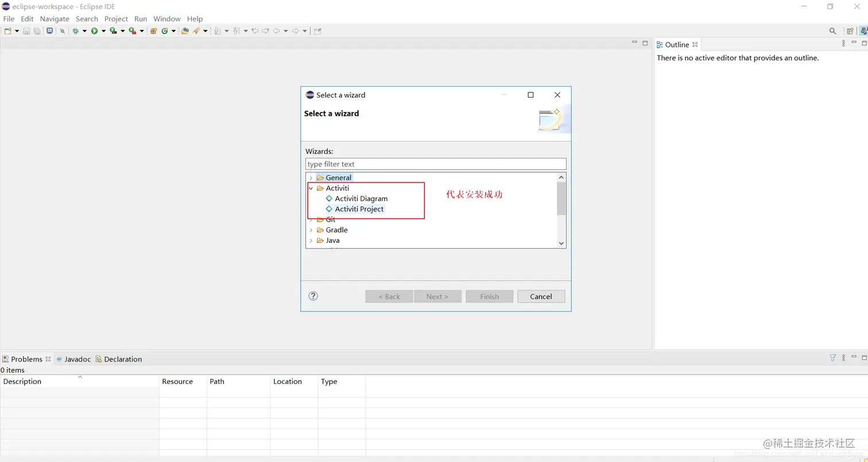868x462 pixels.
Task: Select Activiti Project wizard
Action: pos(359,209)
